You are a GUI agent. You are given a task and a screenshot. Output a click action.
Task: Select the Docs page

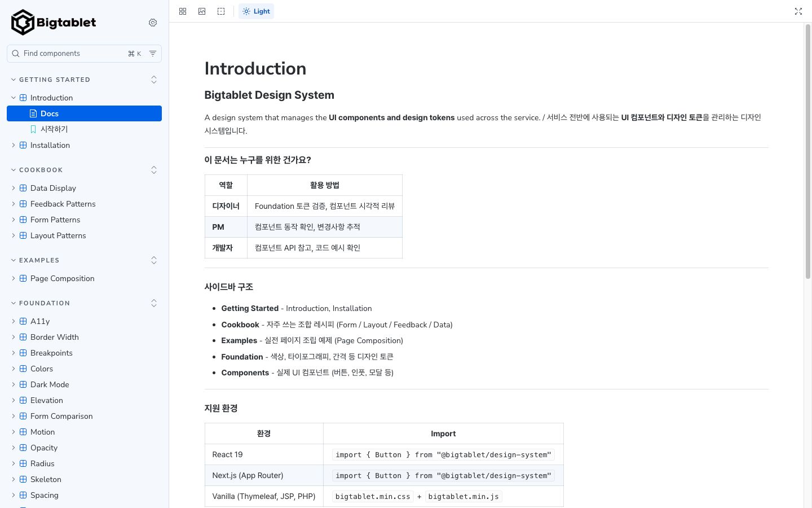point(85,113)
